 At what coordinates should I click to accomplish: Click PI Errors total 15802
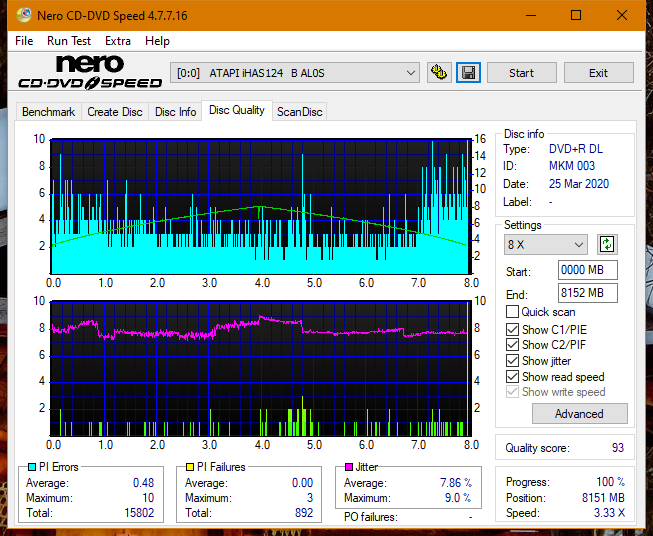[x=139, y=513]
